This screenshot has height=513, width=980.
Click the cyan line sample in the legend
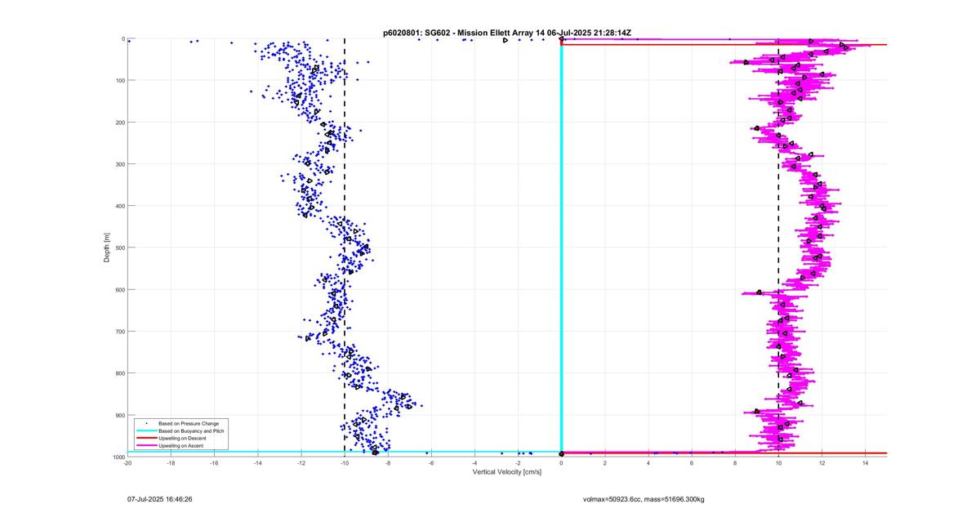(x=145, y=430)
